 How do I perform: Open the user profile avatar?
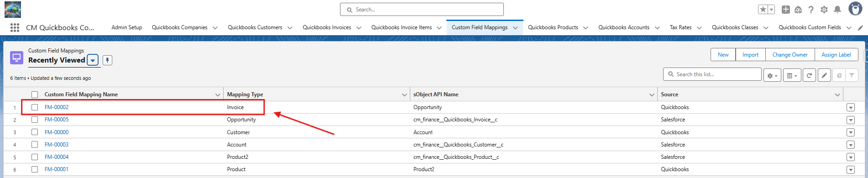(x=855, y=9)
